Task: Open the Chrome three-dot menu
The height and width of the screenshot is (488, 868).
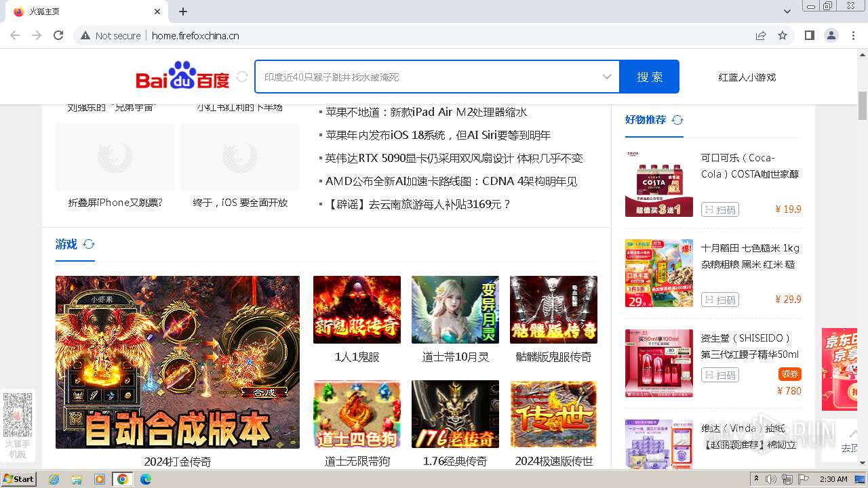Action: click(x=852, y=36)
